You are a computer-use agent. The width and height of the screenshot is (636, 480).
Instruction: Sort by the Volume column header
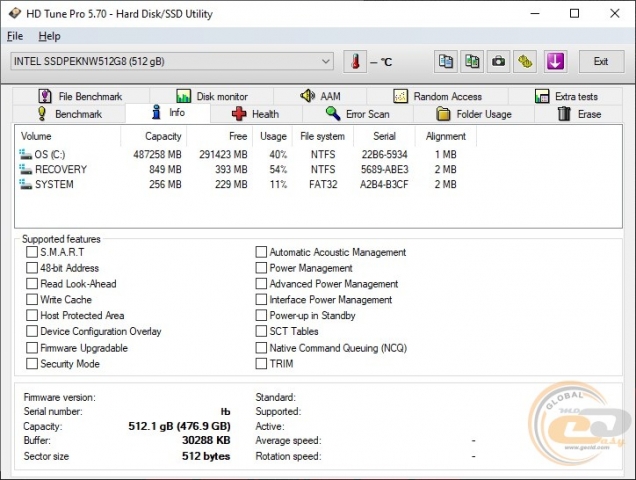pos(68,136)
